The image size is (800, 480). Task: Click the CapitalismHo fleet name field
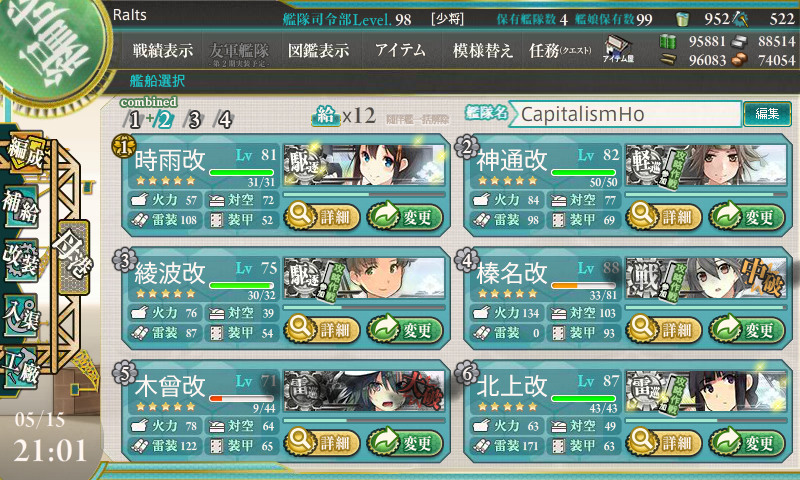[626, 114]
